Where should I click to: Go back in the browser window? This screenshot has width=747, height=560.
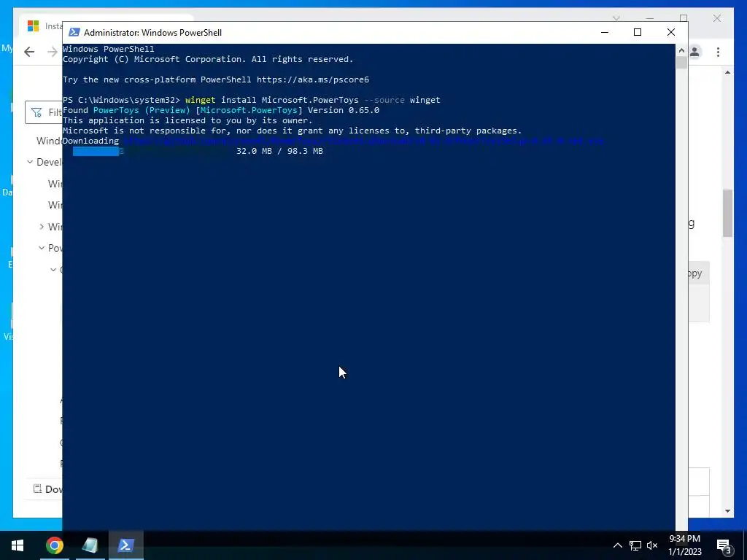29,52
